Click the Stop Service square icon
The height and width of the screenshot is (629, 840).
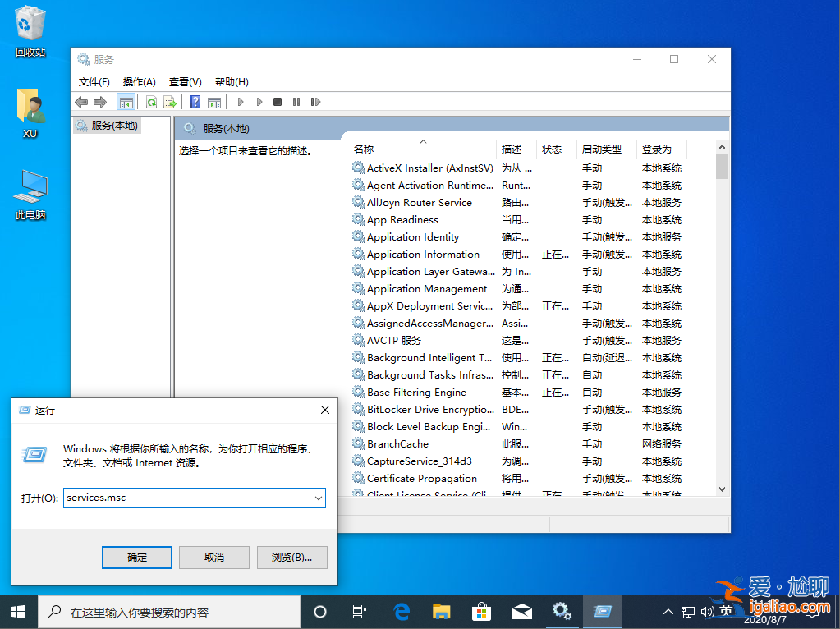pos(277,102)
